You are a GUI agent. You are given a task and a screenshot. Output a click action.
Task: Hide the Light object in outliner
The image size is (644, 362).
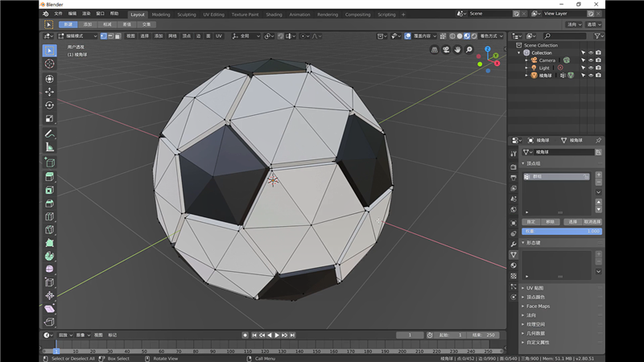[x=591, y=68]
